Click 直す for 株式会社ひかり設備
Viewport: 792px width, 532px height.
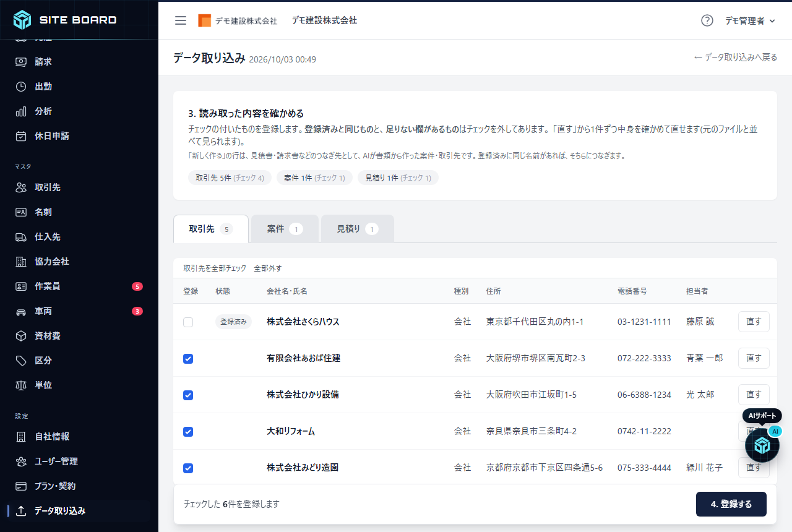(754, 395)
